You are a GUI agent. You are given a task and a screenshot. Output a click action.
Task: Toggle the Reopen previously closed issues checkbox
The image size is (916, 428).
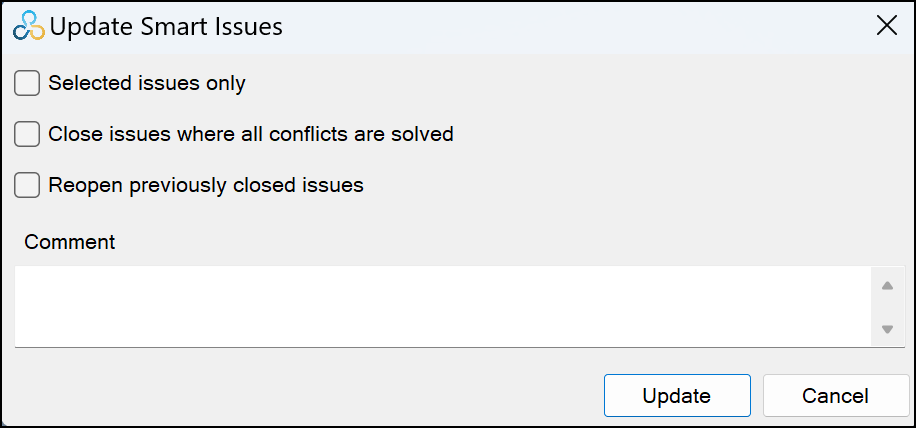[27, 185]
